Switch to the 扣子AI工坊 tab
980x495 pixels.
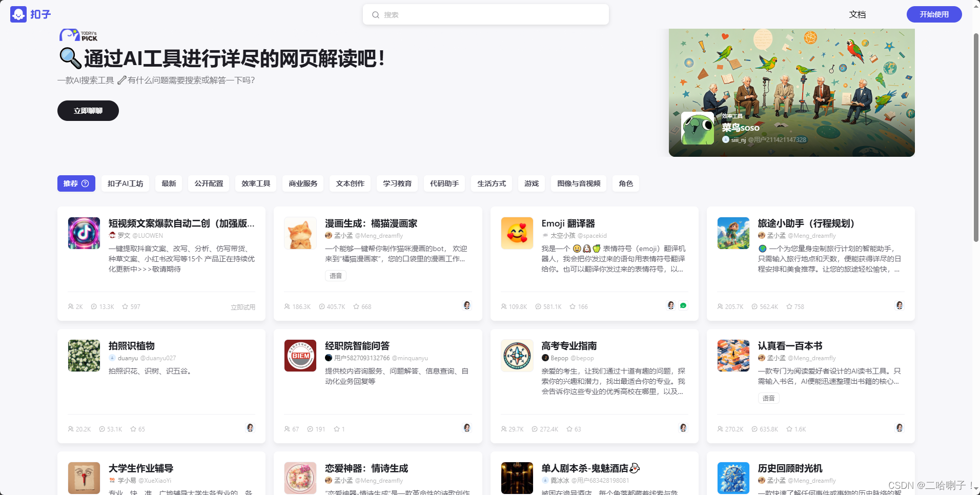125,183
